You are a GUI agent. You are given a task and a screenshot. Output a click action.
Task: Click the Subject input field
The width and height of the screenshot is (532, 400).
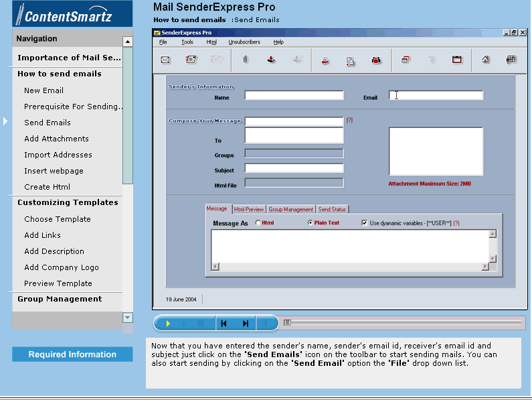tap(294, 168)
